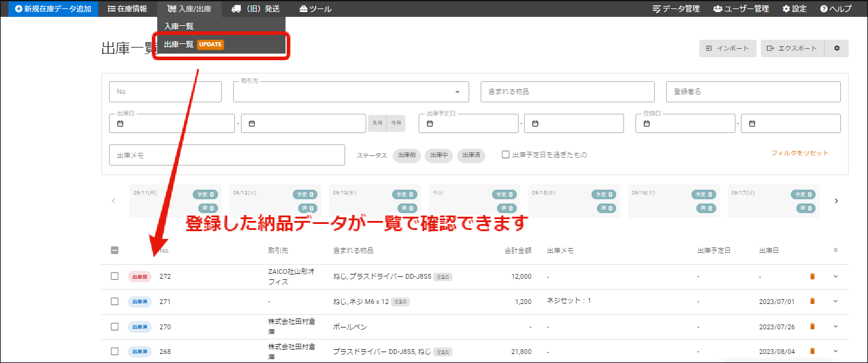Check the select-all checkbox in the table header
The width and height of the screenshot is (868, 363).
click(114, 250)
